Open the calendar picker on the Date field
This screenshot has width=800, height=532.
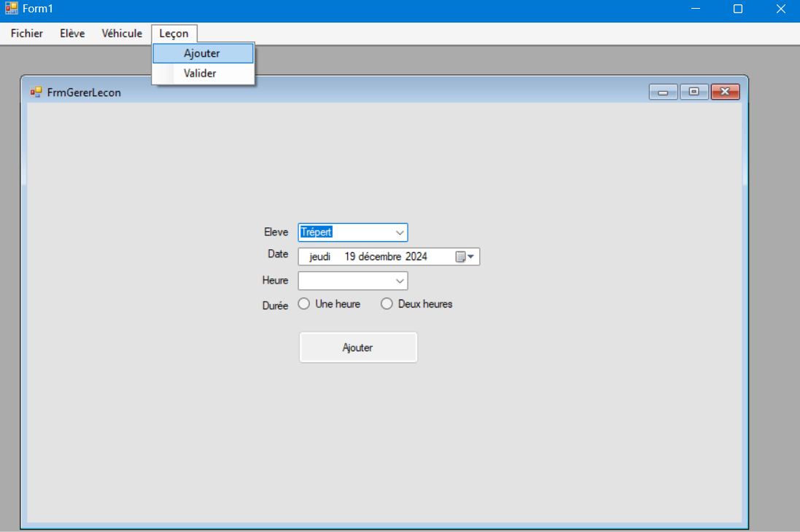pos(465,257)
